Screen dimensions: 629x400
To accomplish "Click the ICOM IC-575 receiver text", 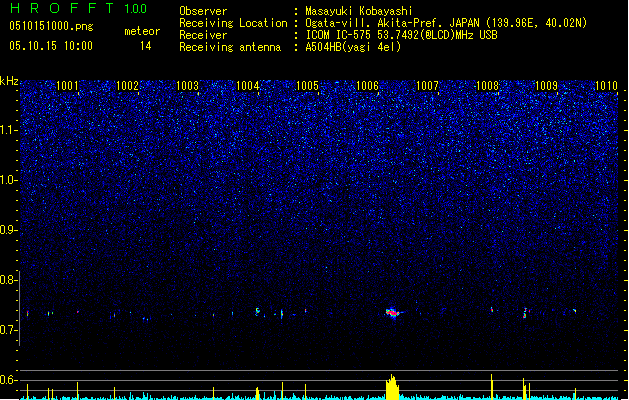I will [401, 35].
